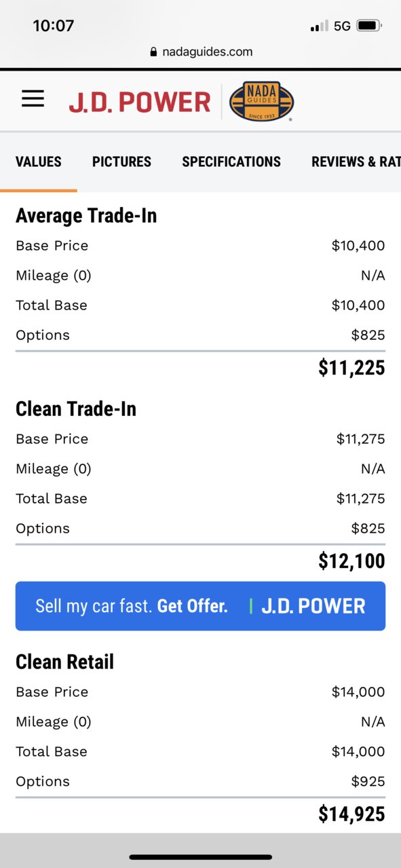
Task: Tap the battery icon in status bar
Action: click(x=370, y=26)
